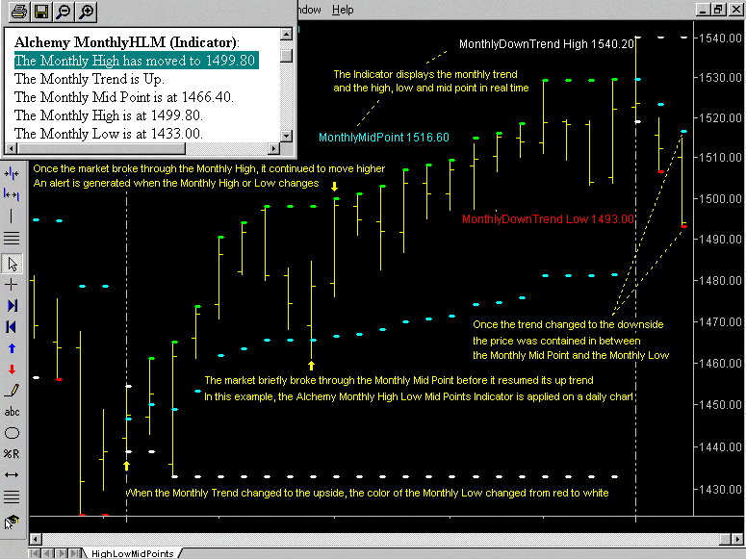Screen dimensions: 746x560
Task: Click 'MonthlyMidPoint 1516.60' label
Action: pyautogui.click(x=383, y=138)
